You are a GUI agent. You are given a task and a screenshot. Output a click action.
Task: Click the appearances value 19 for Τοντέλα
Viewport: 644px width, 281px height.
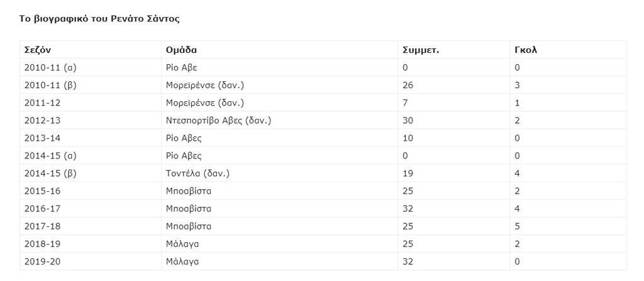click(x=408, y=173)
